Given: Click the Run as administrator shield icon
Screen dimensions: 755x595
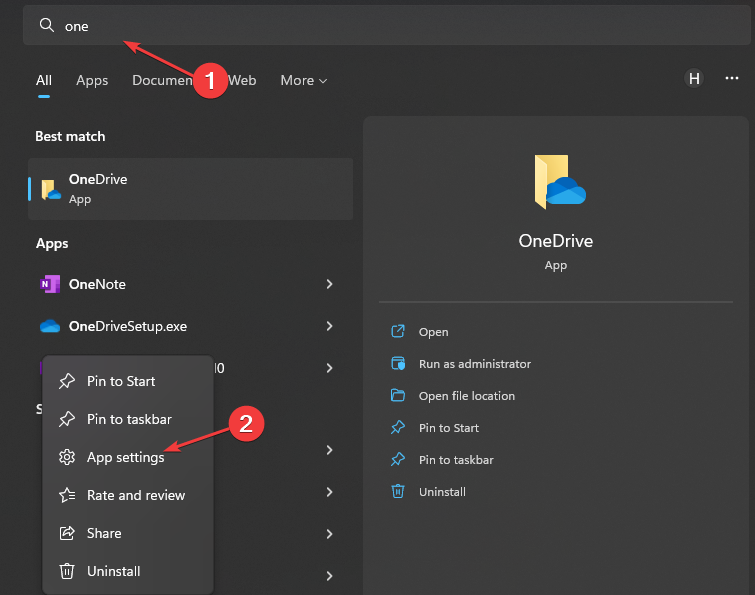Looking at the screenshot, I should click(398, 363).
